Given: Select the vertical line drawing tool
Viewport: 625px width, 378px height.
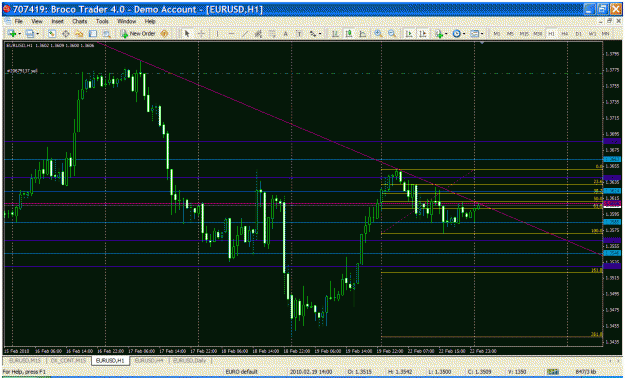Looking at the screenshot, I should point(217,34).
